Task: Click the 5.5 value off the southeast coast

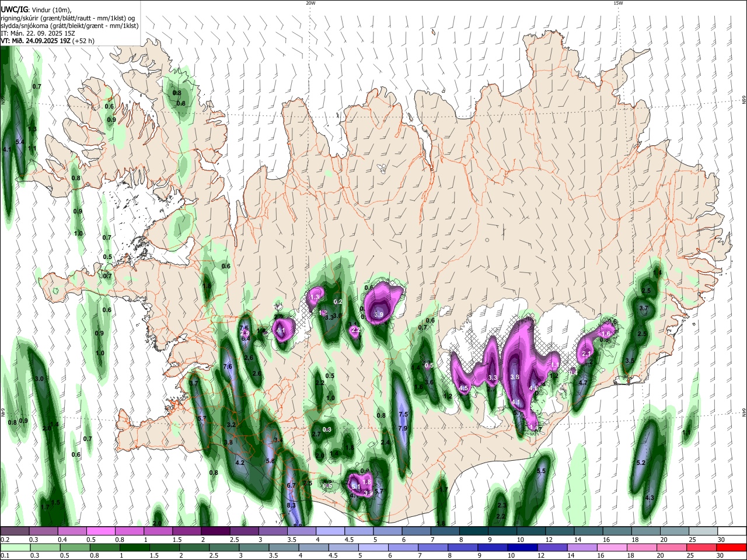Action: [x=541, y=471]
